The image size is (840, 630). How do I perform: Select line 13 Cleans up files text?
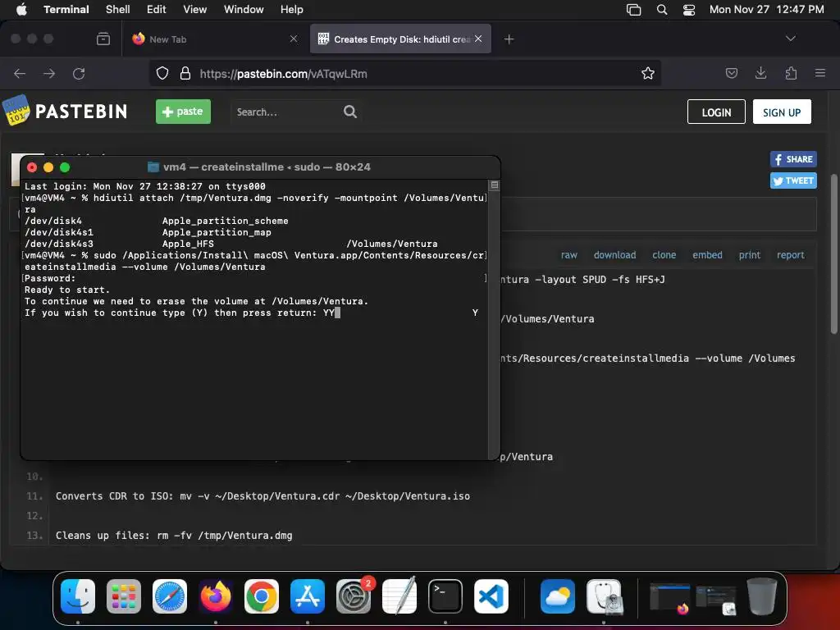(174, 535)
